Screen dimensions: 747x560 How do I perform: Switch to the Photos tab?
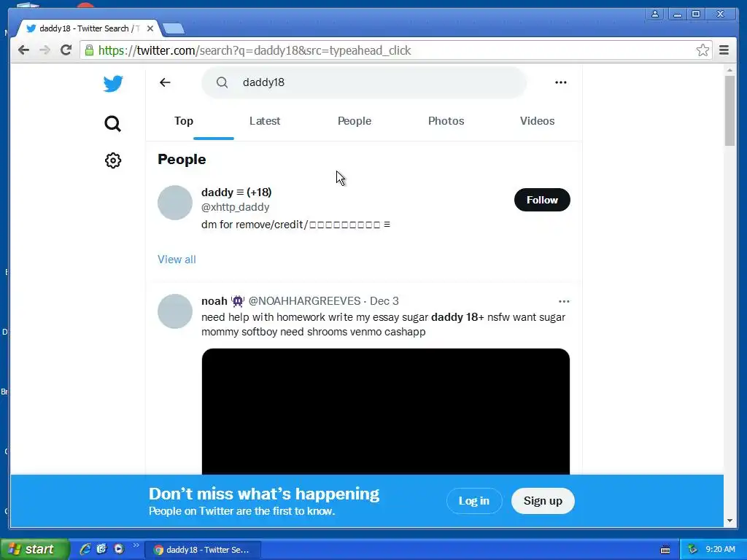(446, 121)
